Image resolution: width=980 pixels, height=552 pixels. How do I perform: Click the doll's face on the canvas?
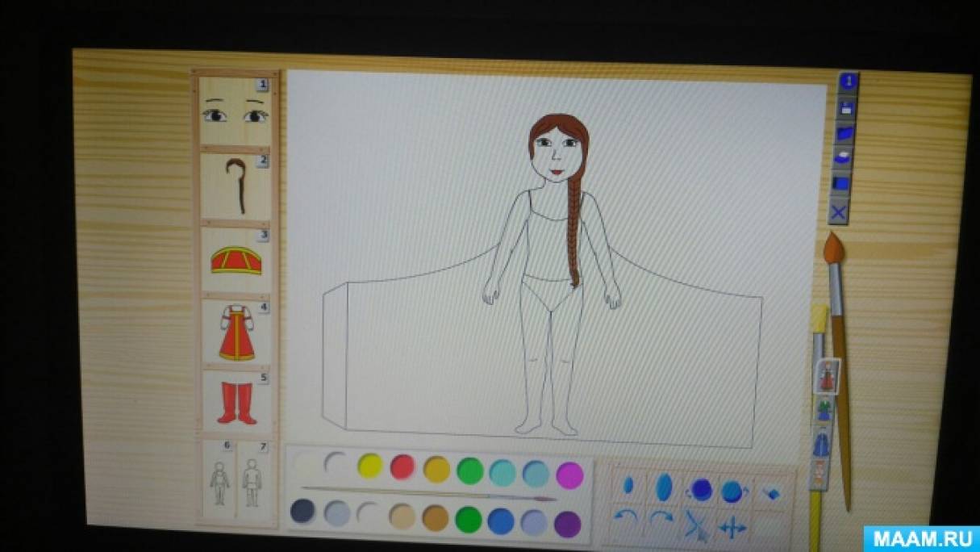pyautogui.click(x=555, y=153)
